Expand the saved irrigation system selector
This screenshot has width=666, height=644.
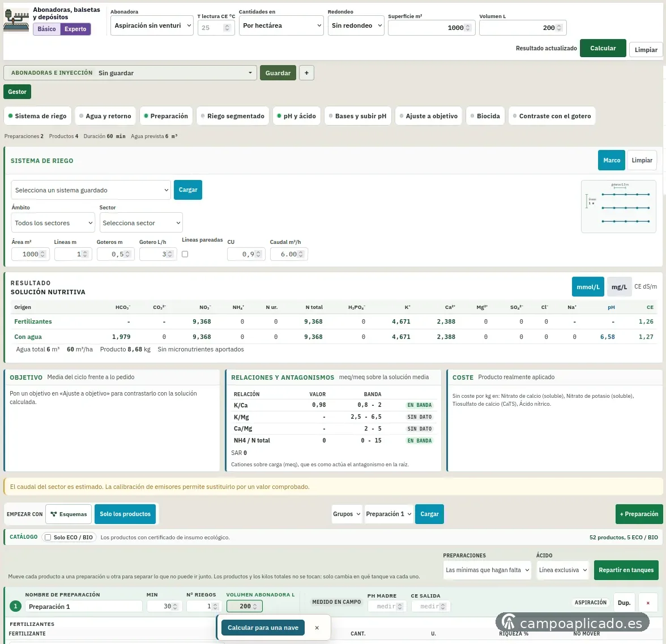point(91,190)
